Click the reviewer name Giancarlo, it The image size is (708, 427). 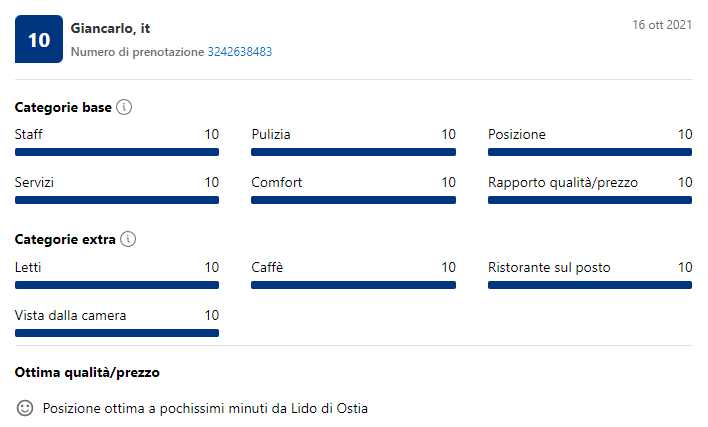[110, 28]
